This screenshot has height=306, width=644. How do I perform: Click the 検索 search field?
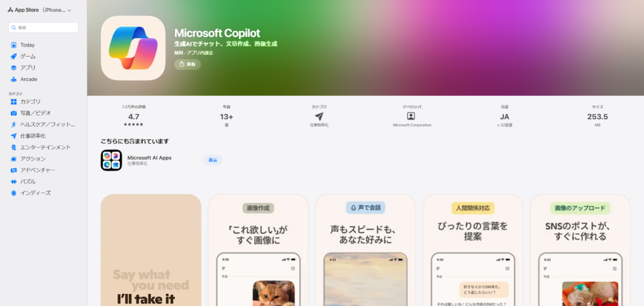point(44,28)
